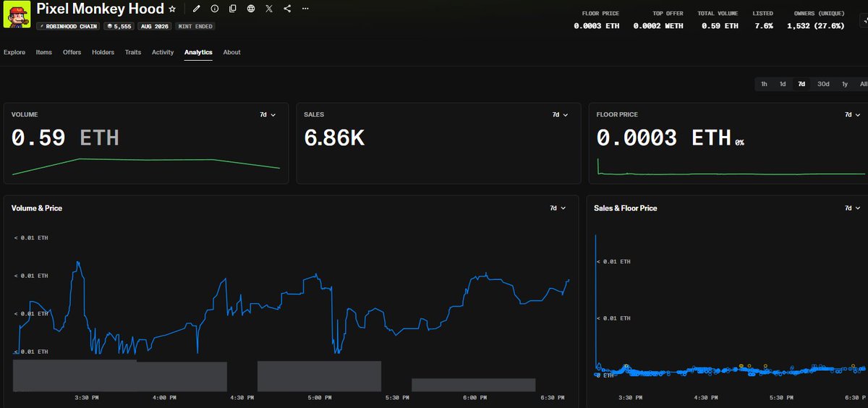Go to the Traits tab

pyautogui.click(x=132, y=52)
